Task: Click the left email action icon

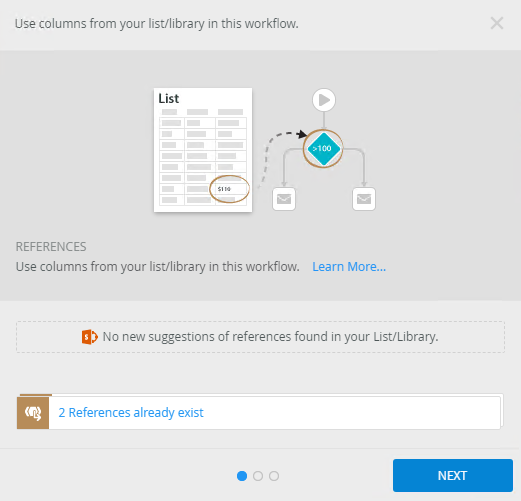Action: [284, 199]
